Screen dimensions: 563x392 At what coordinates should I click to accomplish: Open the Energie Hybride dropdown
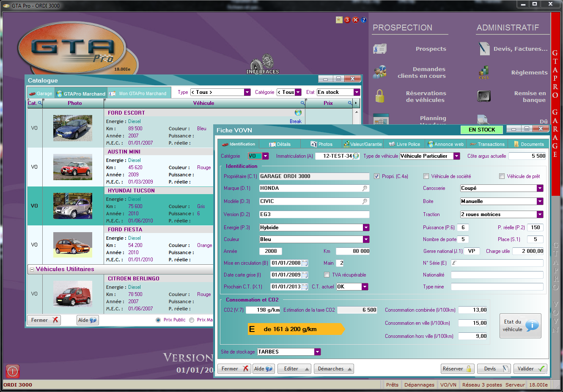[366, 228]
